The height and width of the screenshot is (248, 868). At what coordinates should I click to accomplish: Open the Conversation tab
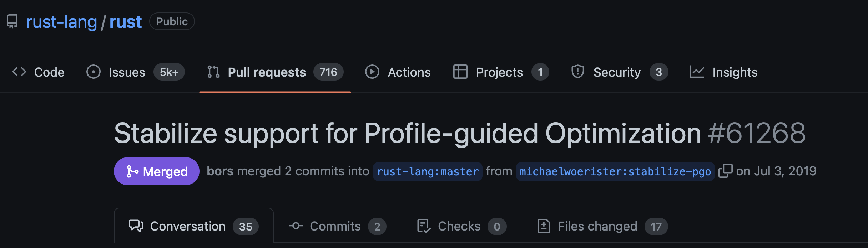tap(188, 226)
